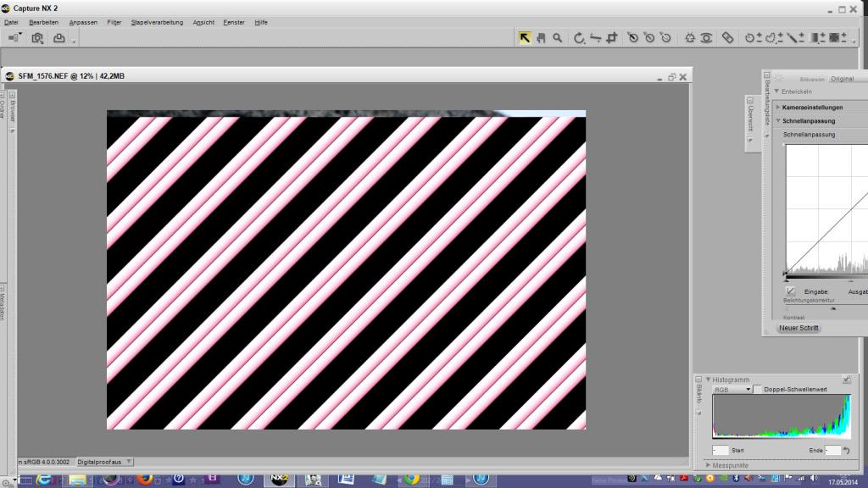
Task: Open the Filter menu
Action: point(114,23)
